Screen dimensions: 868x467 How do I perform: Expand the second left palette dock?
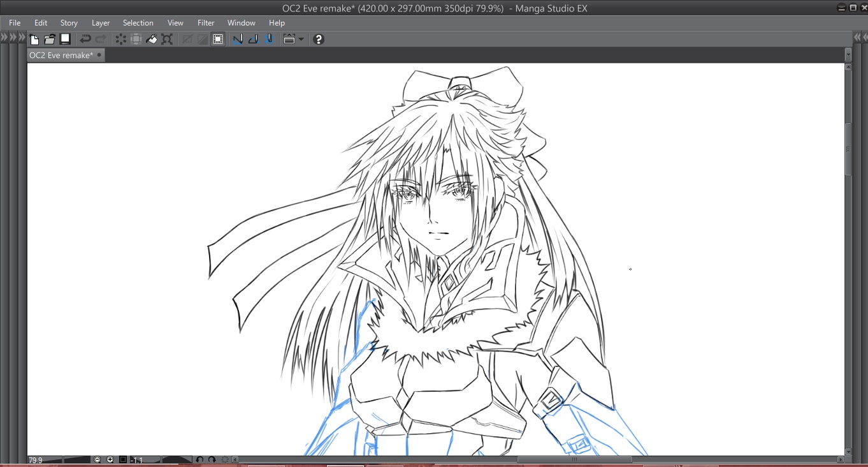pyautogui.click(x=13, y=38)
